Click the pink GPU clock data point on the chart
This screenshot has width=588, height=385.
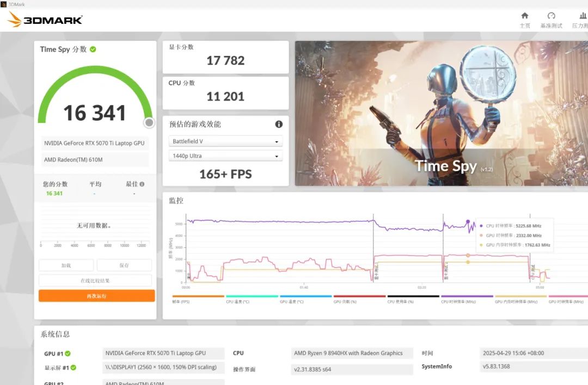[x=468, y=256]
